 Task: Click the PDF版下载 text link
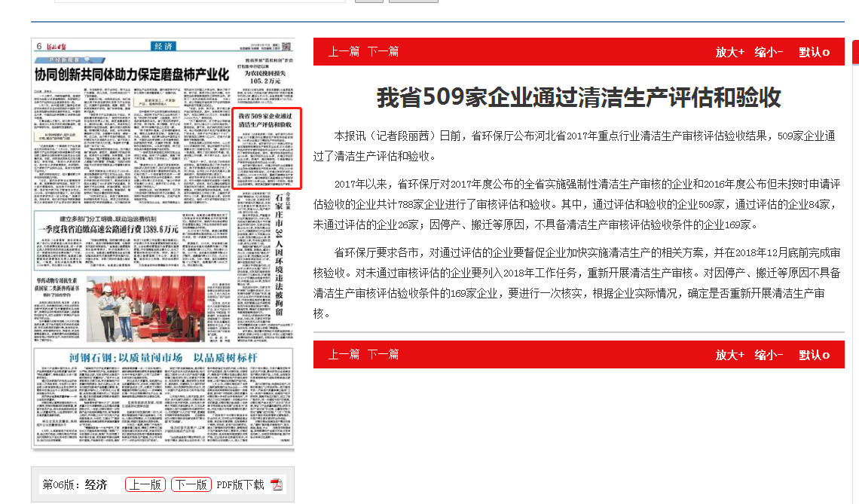tap(240, 484)
